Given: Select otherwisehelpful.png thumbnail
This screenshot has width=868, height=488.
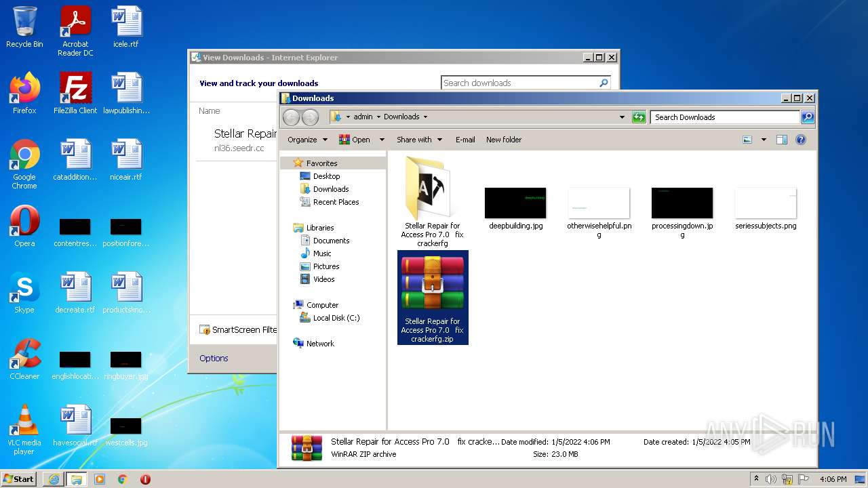Looking at the screenshot, I should [599, 213].
